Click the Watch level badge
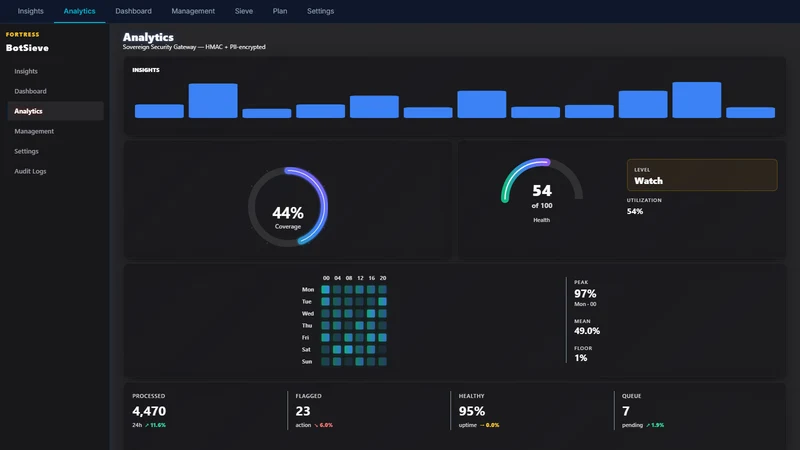The width and height of the screenshot is (800, 450). coord(702,175)
